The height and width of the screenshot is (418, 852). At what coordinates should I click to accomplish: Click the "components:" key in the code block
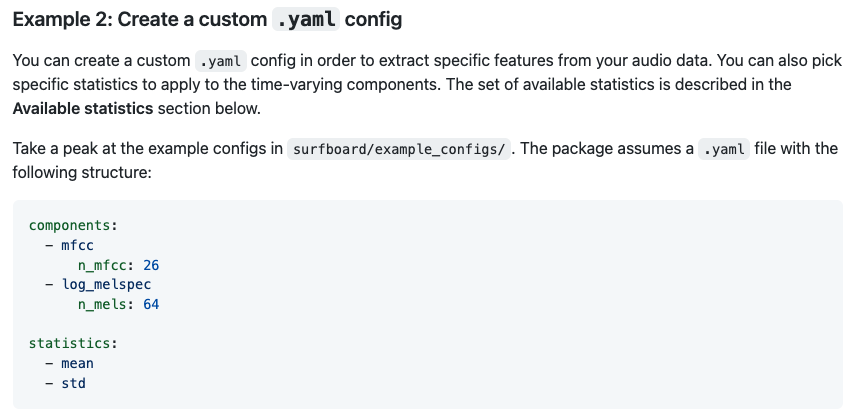(75, 227)
